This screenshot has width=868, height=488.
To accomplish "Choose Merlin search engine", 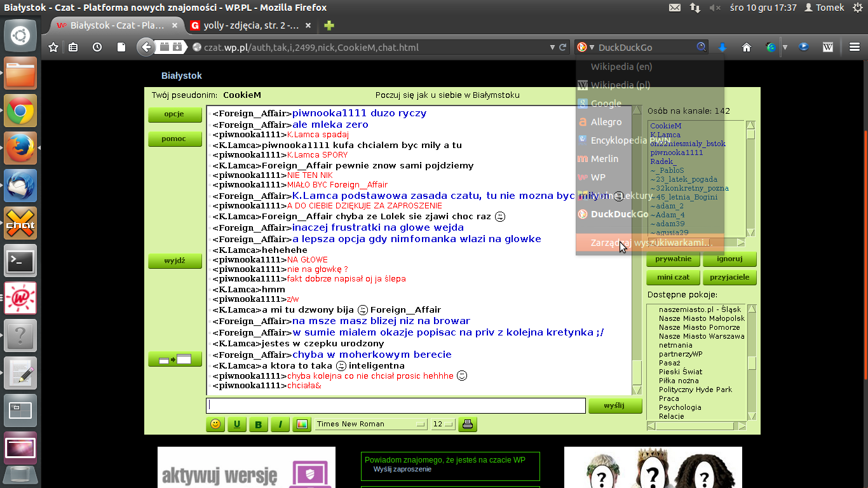I will coord(650,159).
